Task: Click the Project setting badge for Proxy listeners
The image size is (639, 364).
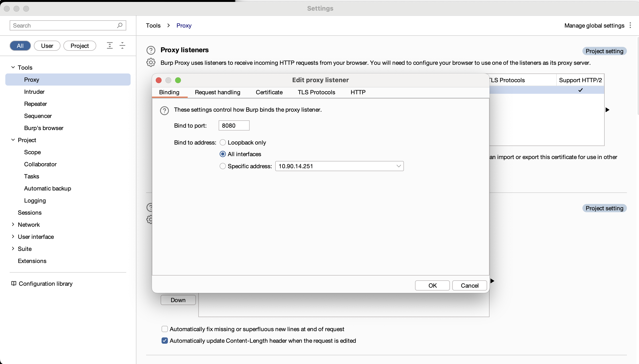Action: pyautogui.click(x=604, y=51)
